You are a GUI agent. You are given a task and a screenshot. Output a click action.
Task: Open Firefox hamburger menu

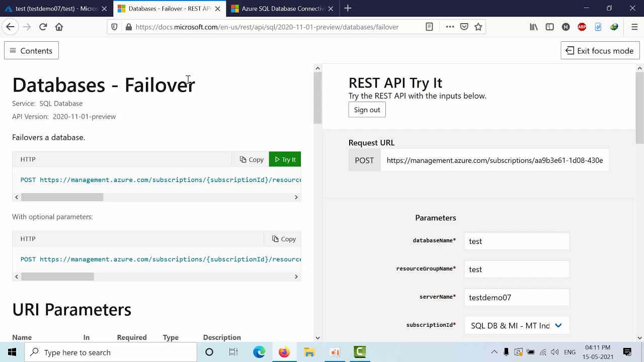pyautogui.click(x=634, y=27)
